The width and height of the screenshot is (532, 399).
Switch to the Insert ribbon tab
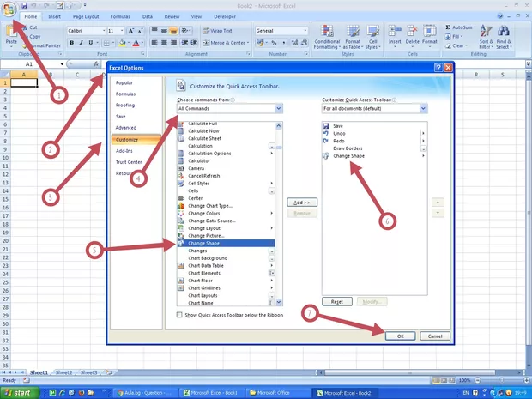tap(54, 16)
